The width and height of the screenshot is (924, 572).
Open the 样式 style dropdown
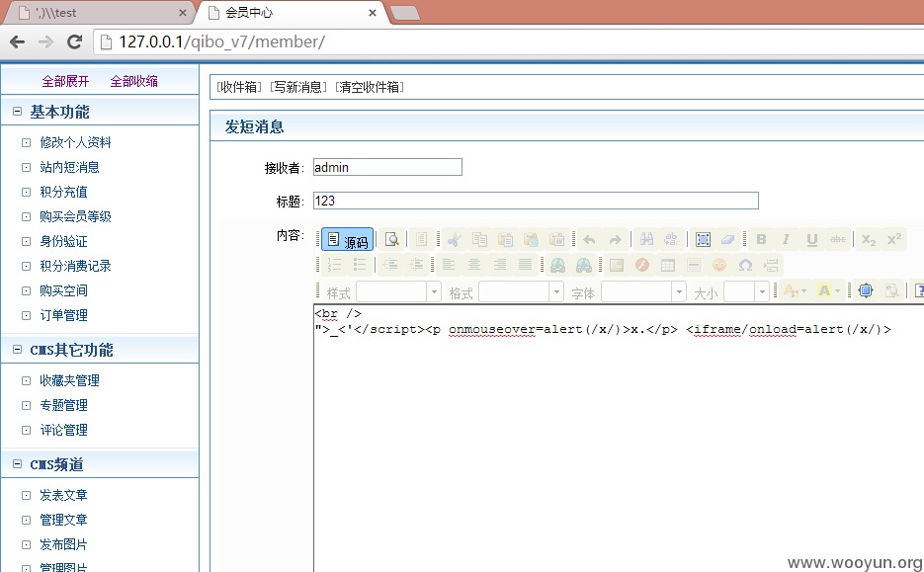click(x=398, y=291)
